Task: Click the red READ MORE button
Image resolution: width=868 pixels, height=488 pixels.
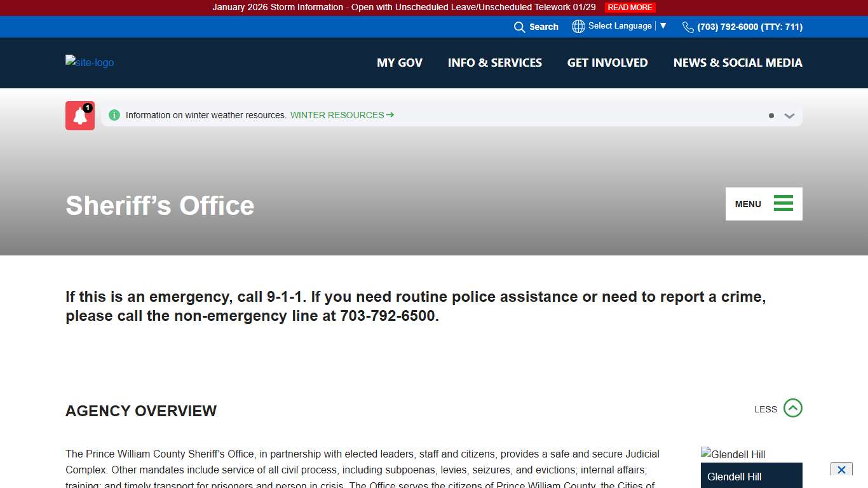Action: (x=630, y=8)
